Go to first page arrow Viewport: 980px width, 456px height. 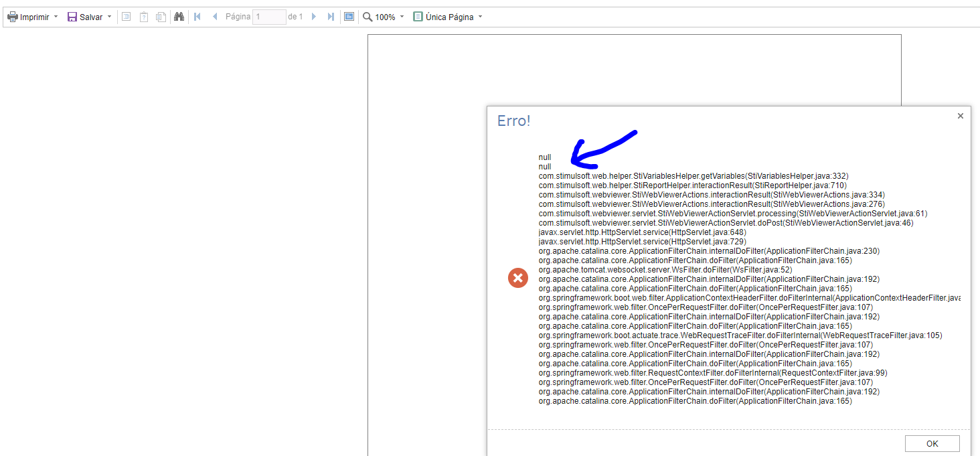(197, 17)
